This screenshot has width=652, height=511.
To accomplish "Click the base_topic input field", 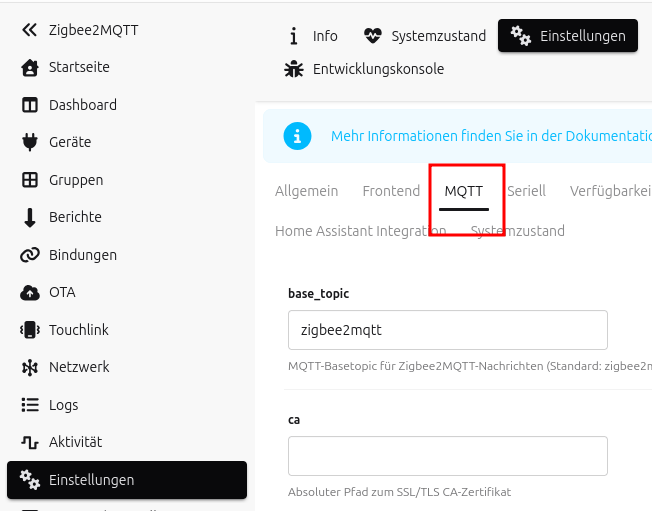I will tap(447, 329).
